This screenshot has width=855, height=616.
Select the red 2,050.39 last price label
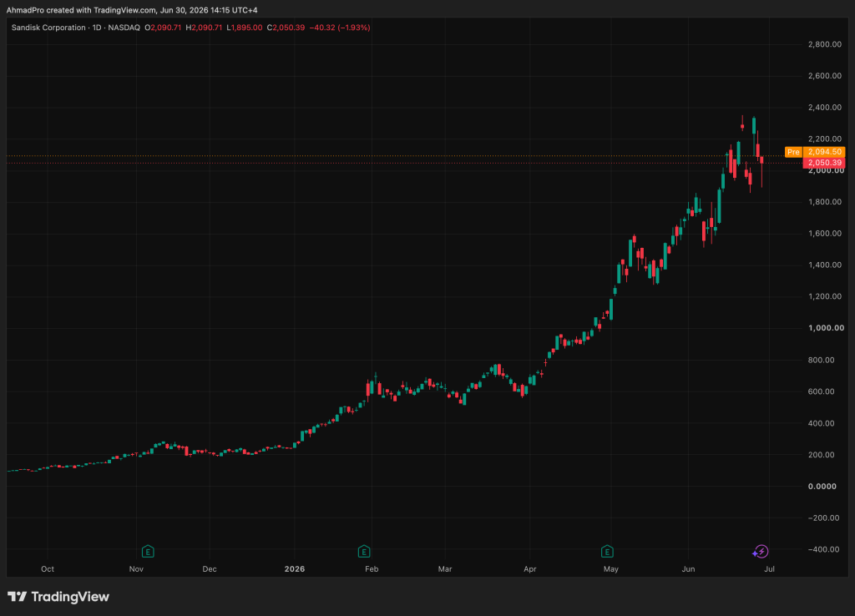pos(824,163)
